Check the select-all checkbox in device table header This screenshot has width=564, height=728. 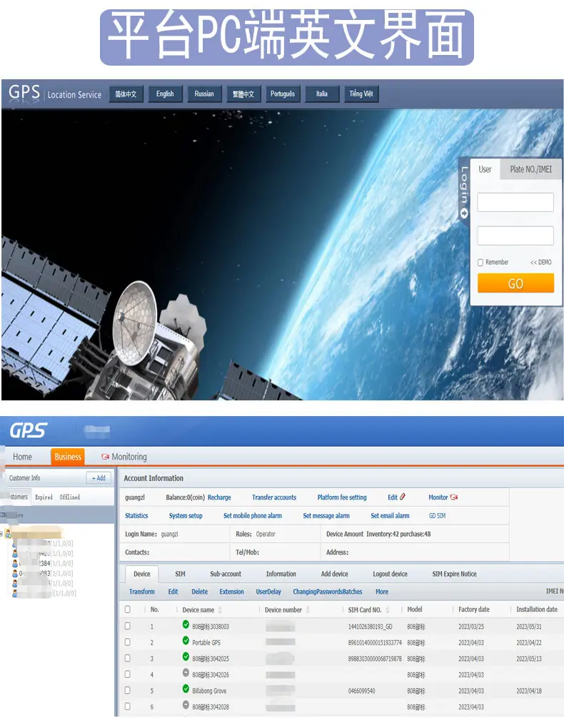(x=127, y=609)
